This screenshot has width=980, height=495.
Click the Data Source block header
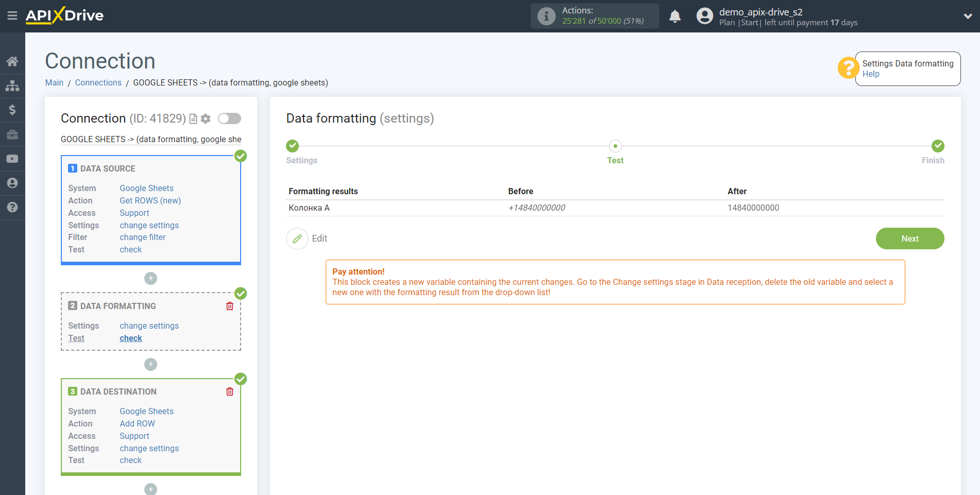[x=108, y=168]
